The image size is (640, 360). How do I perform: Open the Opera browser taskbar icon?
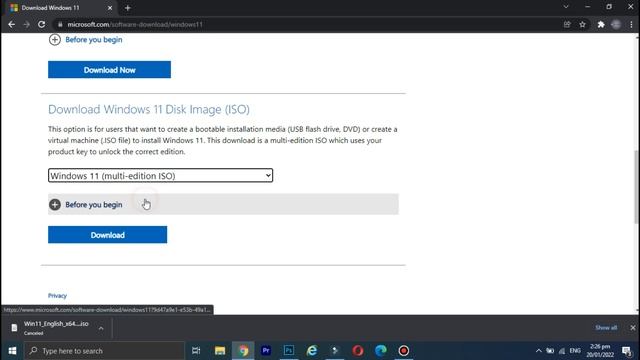[x=358, y=351]
